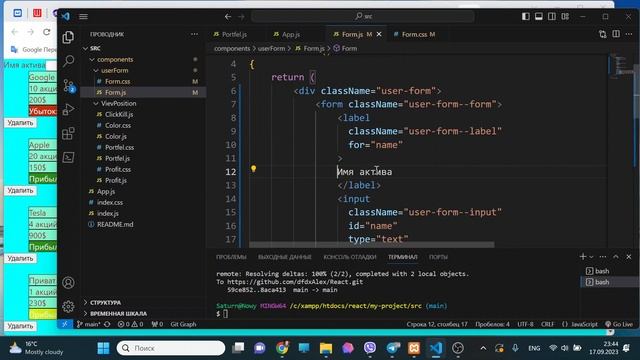Screen dimensions: 640x360
Task: Open Source Control view with badge
Action: (x=68, y=85)
